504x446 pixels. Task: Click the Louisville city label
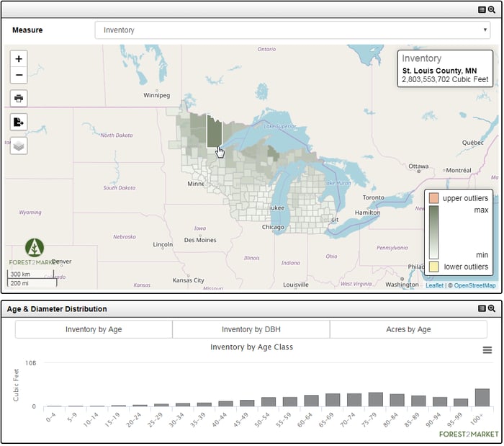pos(296,285)
